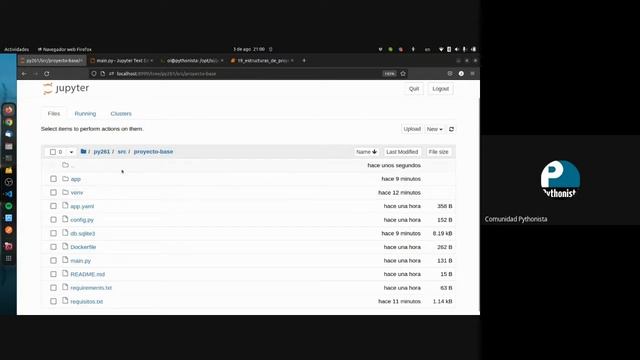The width and height of the screenshot is (640, 360).
Task: Open Visual Studio Code from the dock
Action: click(x=9, y=194)
